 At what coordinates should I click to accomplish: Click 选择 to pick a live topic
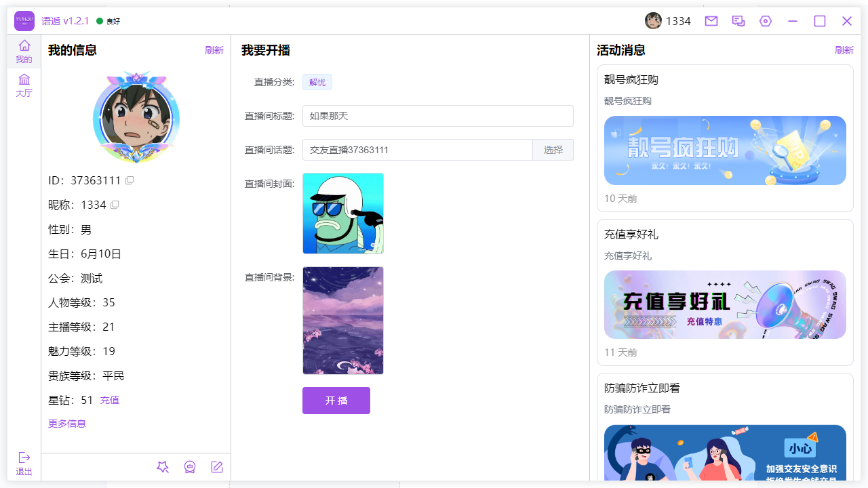553,150
